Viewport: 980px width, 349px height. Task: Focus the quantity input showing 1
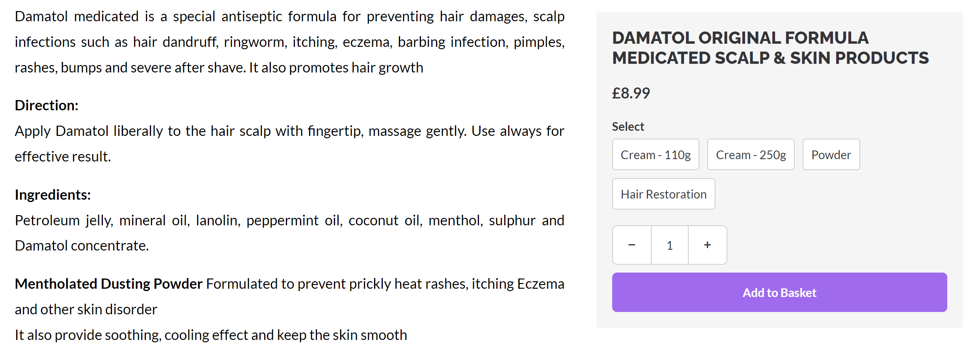670,245
